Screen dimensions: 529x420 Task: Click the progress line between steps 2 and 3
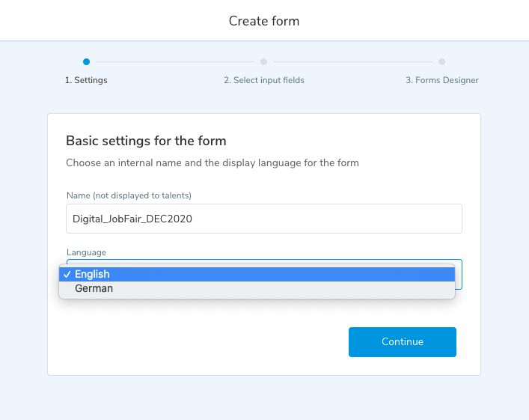click(x=352, y=62)
